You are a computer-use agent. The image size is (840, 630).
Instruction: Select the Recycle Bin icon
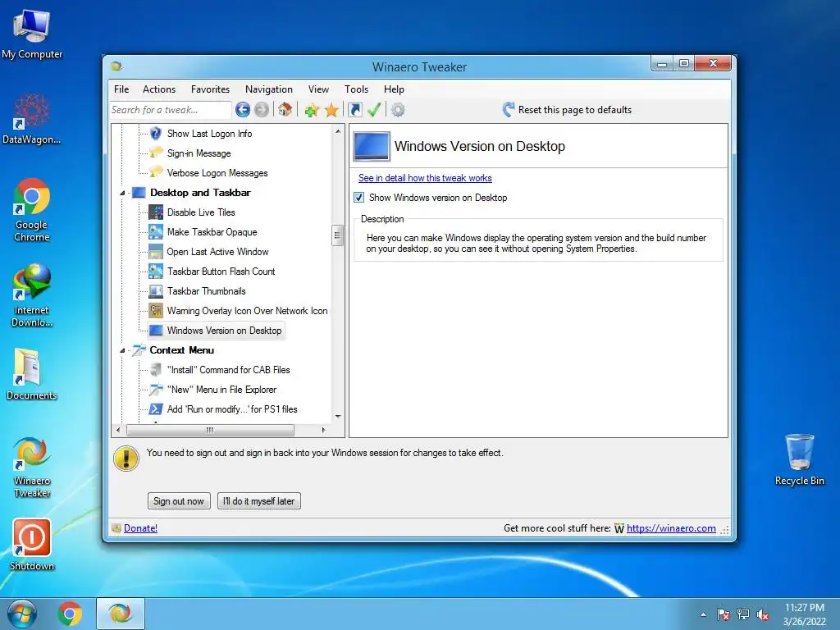pos(799,459)
